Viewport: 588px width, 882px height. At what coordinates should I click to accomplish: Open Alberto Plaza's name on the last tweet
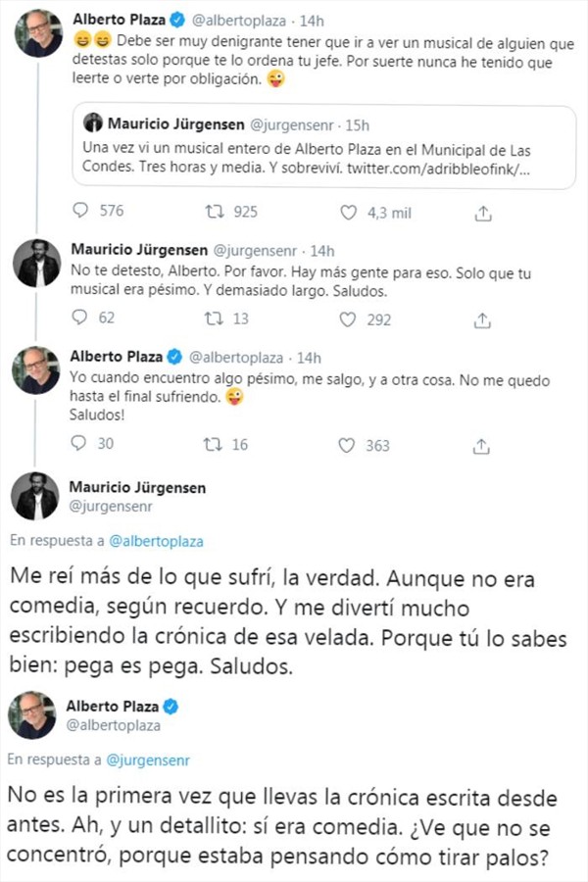click(113, 705)
